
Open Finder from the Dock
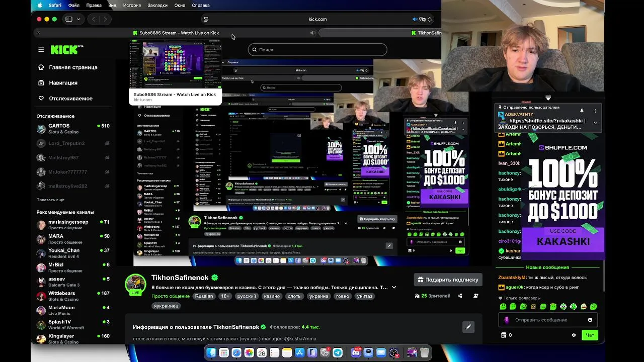pos(211,353)
